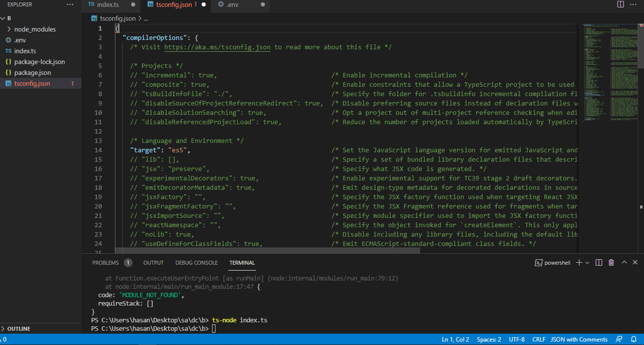Open package.json in the explorer

click(33, 73)
